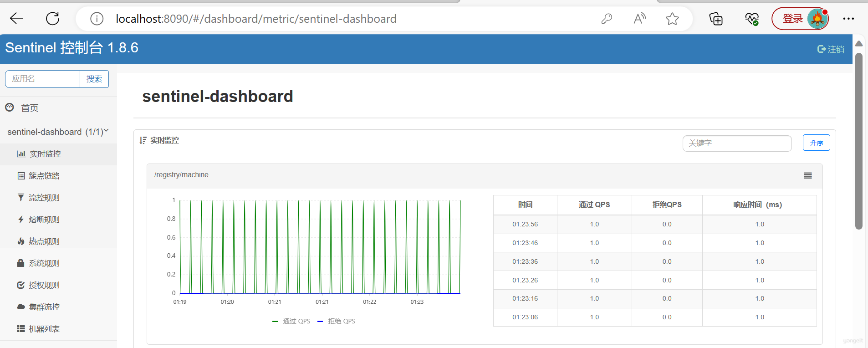Open the /registry/machine hamburger menu icon
Viewport: 868px width, 348px height.
[x=808, y=176]
